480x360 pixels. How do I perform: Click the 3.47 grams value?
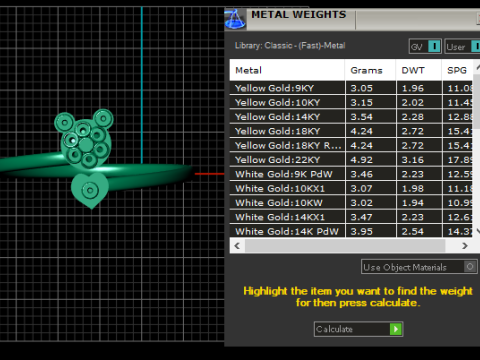coord(361,217)
